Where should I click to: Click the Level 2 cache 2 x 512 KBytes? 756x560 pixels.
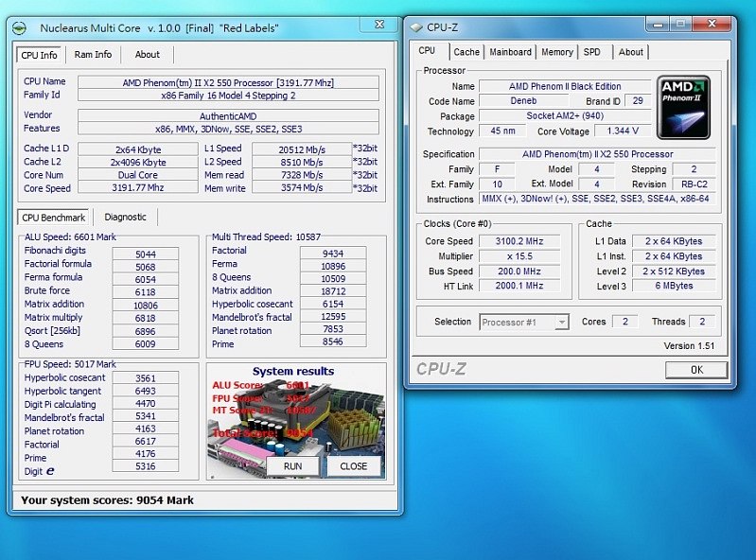(x=674, y=271)
